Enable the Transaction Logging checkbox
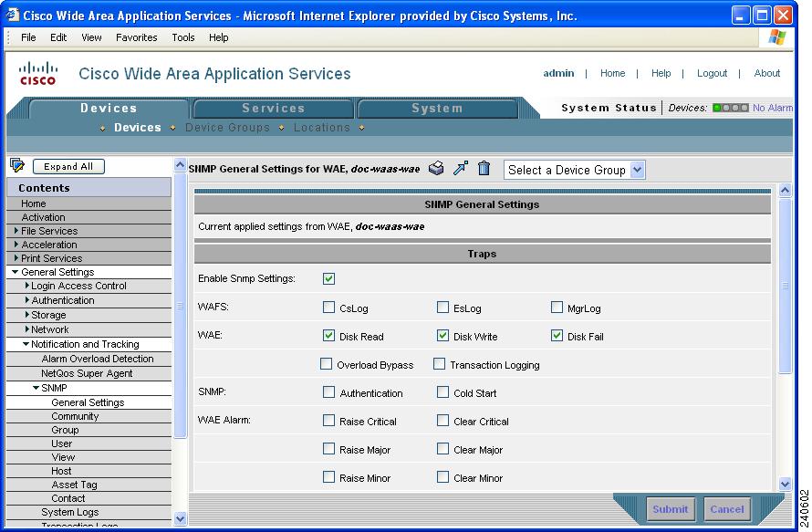The width and height of the screenshot is (812, 532). click(439, 364)
